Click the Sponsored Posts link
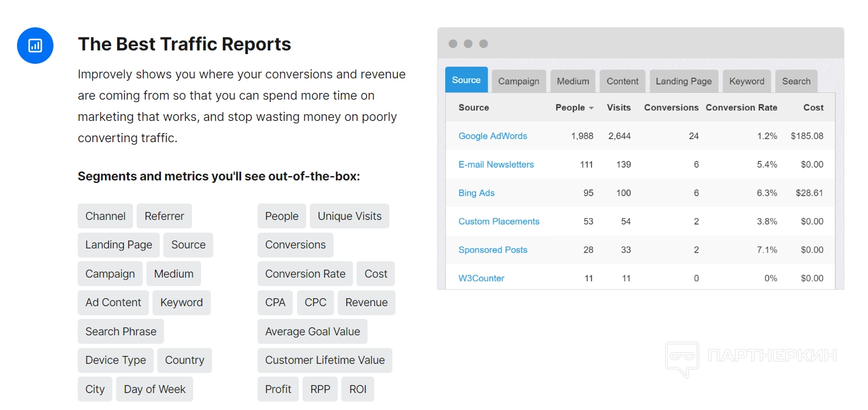The height and width of the screenshot is (410, 868). [x=493, y=250]
